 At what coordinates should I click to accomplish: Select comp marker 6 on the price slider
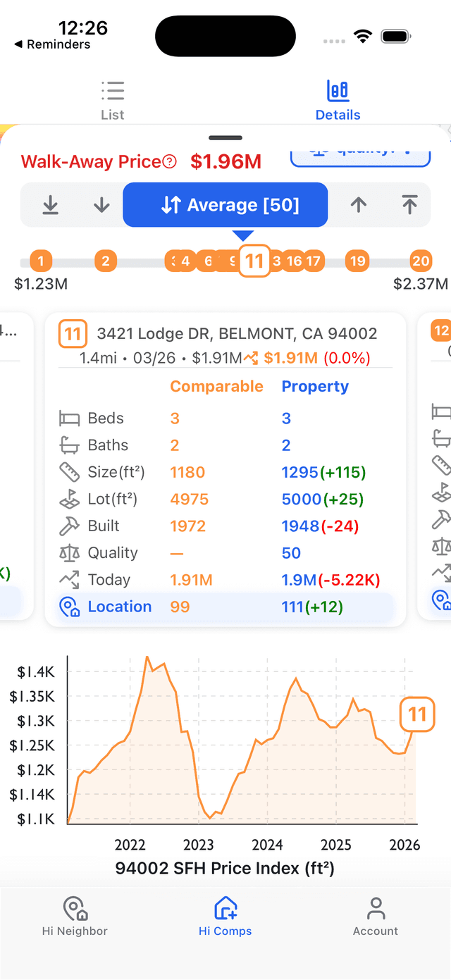[x=207, y=261]
